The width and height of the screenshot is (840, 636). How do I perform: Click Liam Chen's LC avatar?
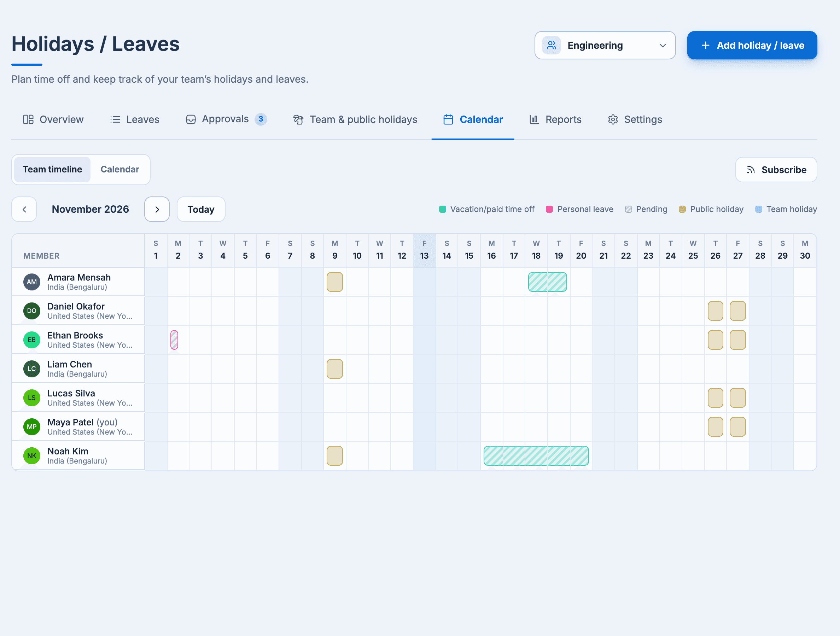32,369
